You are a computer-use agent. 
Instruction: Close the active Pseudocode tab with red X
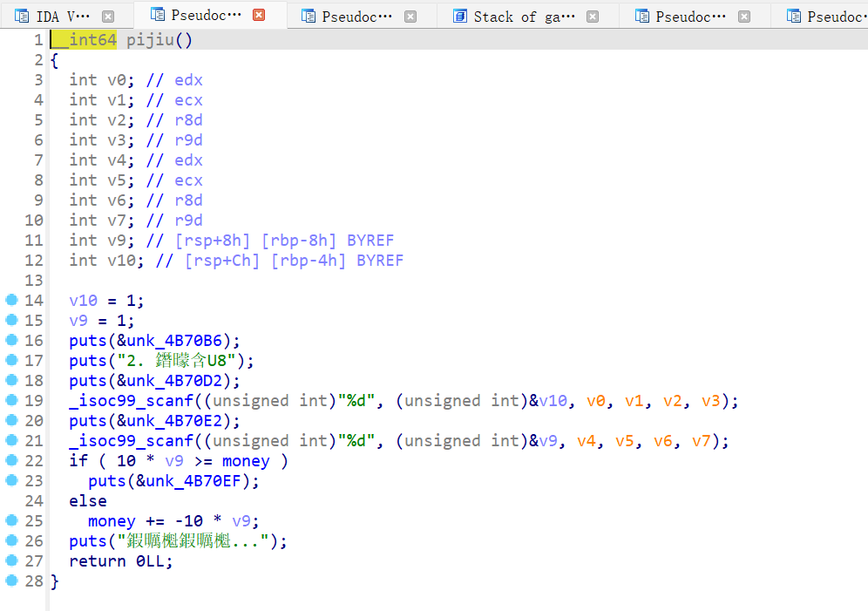pyautogui.click(x=259, y=15)
